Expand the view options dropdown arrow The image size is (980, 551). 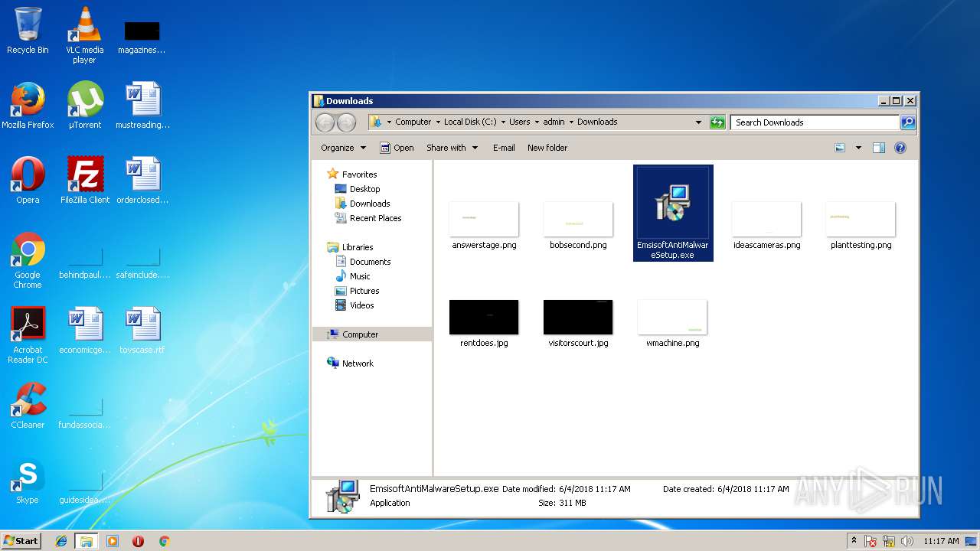[x=858, y=148]
